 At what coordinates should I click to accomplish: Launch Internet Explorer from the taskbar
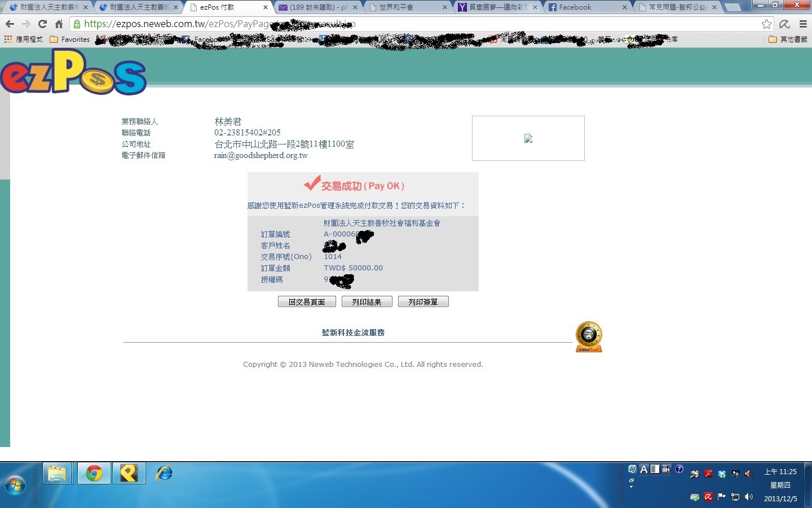[x=165, y=473]
